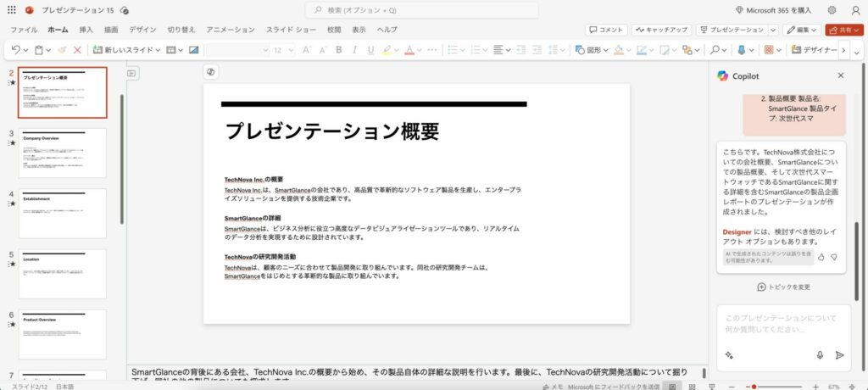Open the account profile icon
The width and height of the screenshot is (868, 390).
(855, 10)
